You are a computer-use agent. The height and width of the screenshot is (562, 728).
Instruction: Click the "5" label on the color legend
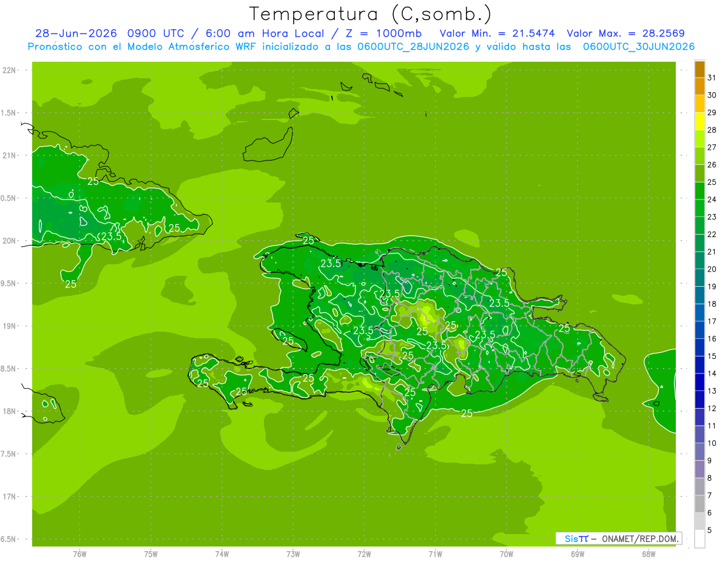(x=710, y=530)
